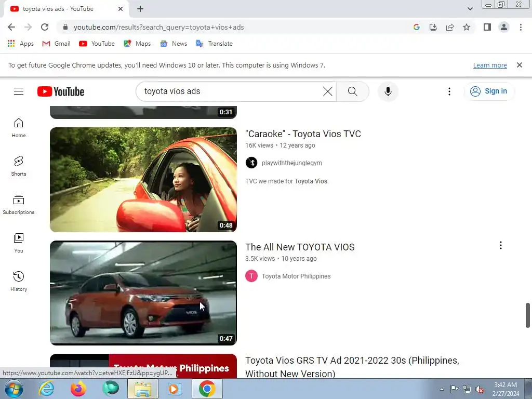Open the Windows Start menu
532x399 pixels.
click(14, 389)
